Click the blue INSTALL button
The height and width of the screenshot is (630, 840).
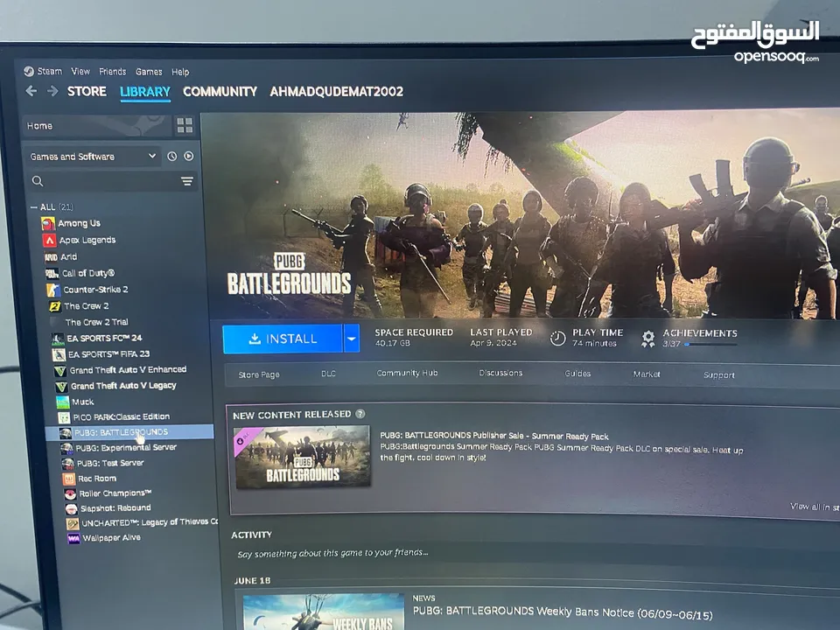pos(283,339)
